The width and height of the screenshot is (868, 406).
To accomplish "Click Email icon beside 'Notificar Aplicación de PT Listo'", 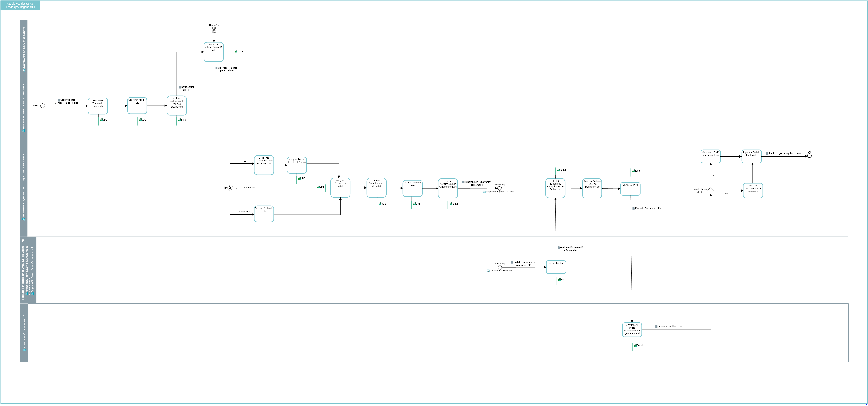I will pyautogui.click(x=236, y=51).
